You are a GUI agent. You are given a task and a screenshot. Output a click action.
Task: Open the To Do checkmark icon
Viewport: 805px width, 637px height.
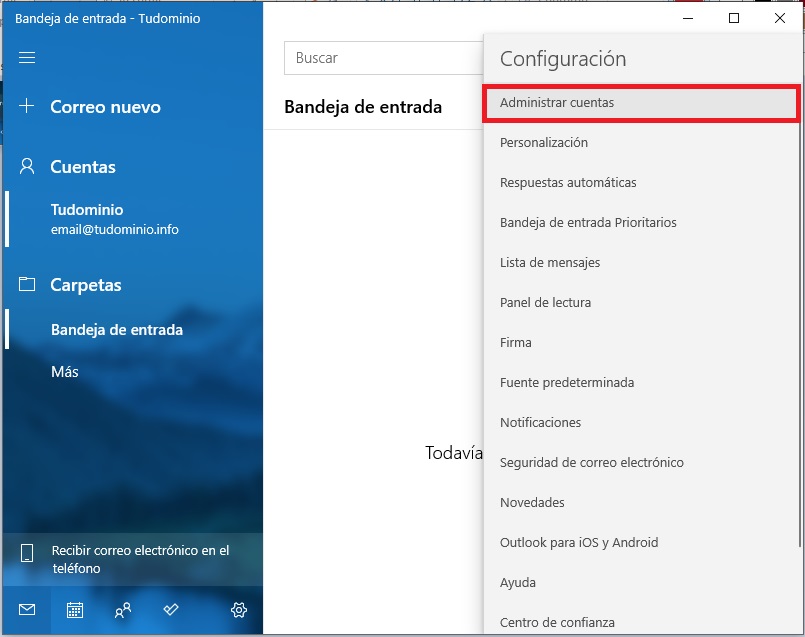[170, 609]
